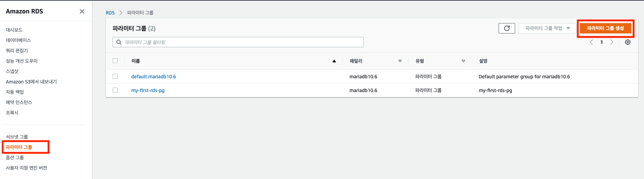Viewport: 644px width, 179px height.
Task: Click mariadb10.6 family cell in my-first-rds-pg row
Action: pos(363,90)
